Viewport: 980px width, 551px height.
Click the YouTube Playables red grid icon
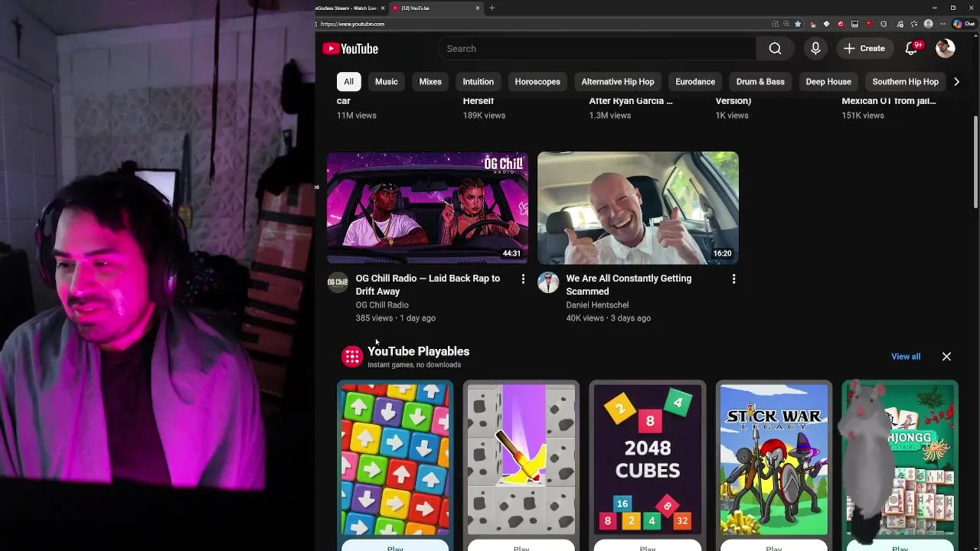click(x=351, y=357)
